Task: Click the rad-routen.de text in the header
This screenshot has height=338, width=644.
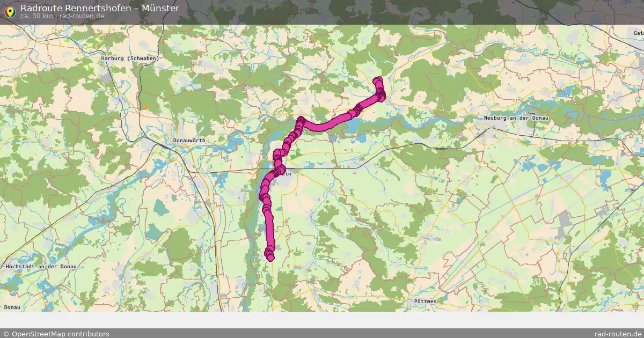Action: 82,16
